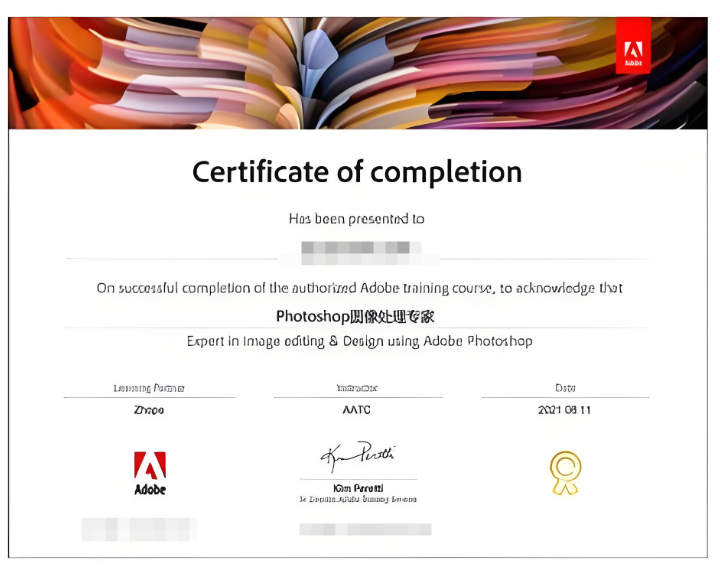Click the 'Date' label
720x566 pixels.
[565, 388]
